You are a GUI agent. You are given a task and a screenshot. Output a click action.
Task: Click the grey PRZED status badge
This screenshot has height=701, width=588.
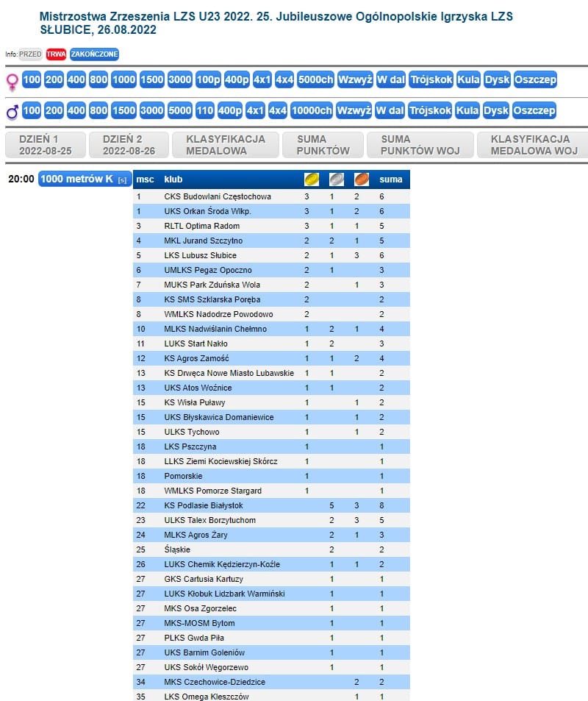[30, 54]
